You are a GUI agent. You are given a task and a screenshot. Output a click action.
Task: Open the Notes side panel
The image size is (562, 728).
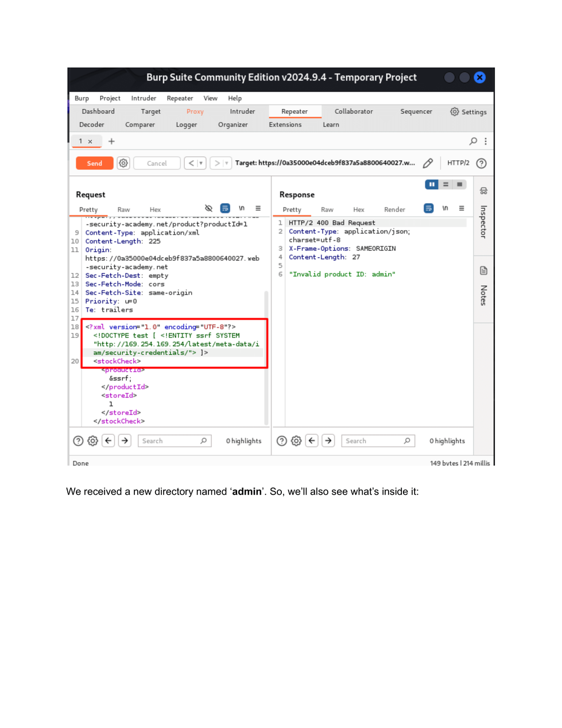(483, 286)
